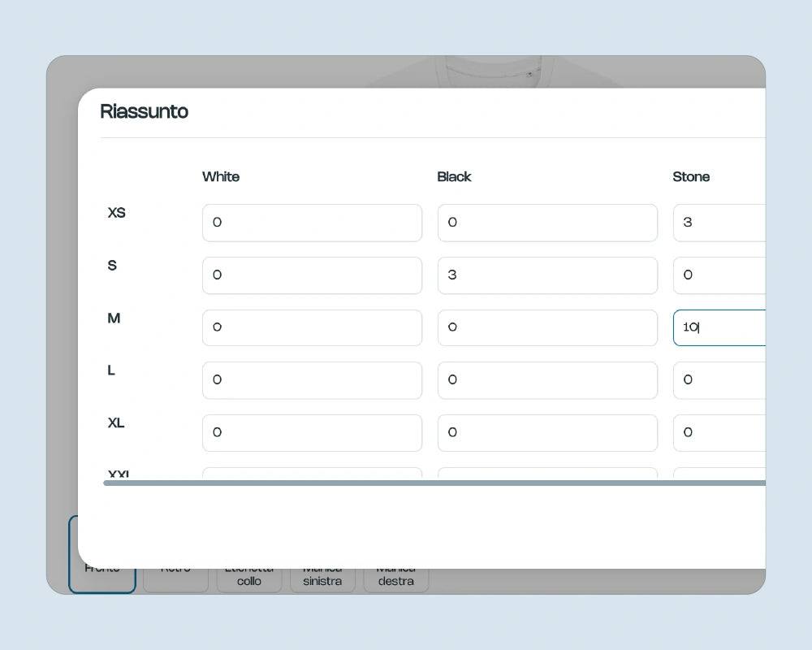Click the White XS quantity field
Image resolution: width=812 pixels, height=650 pixels.
pyautogui.click(x=312, y=223)
